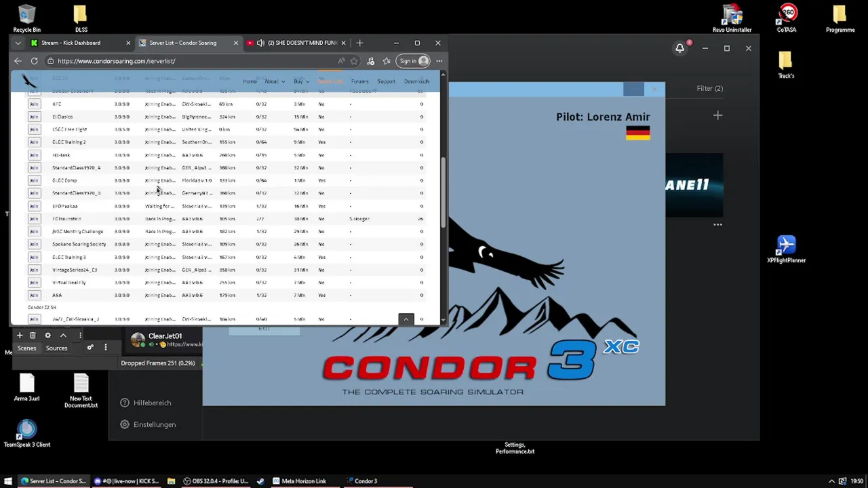The width and height of the screenshot is (868, 488).
Task: Open Track's folder on desktop
Action: click(x=786, y=65)
